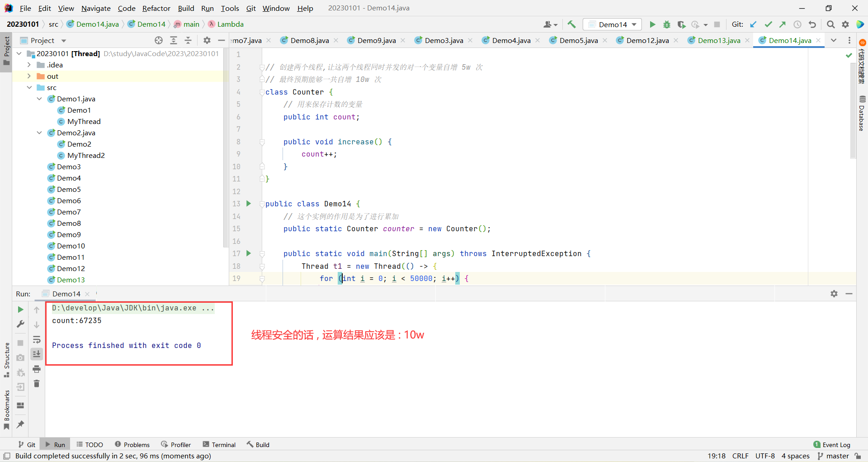Image resolution: width=868 pixels, height=462 pixels.
Task: Show Git history clock icon
Action: click(797, 24)
